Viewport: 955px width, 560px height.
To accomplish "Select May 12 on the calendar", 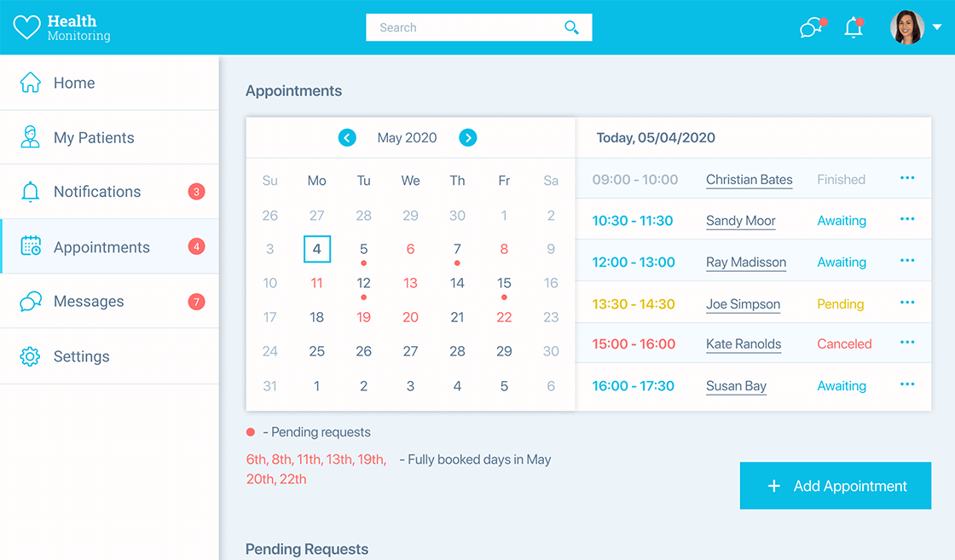I will coord(363,283).
